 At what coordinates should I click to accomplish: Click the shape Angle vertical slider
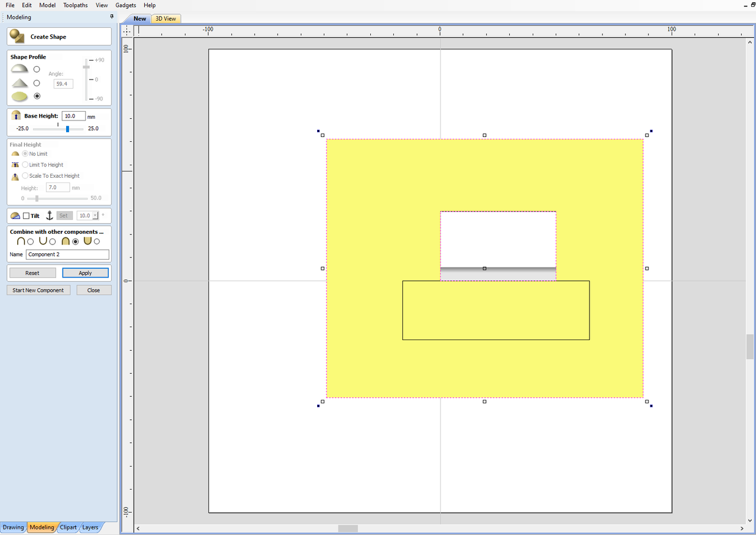(x=86, y=79)
